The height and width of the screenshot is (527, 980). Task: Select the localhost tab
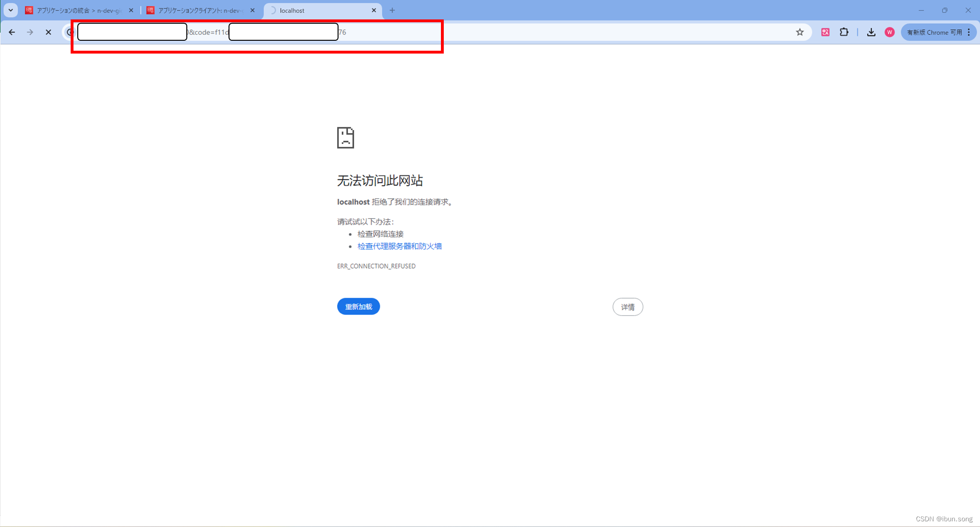[322, 10]
